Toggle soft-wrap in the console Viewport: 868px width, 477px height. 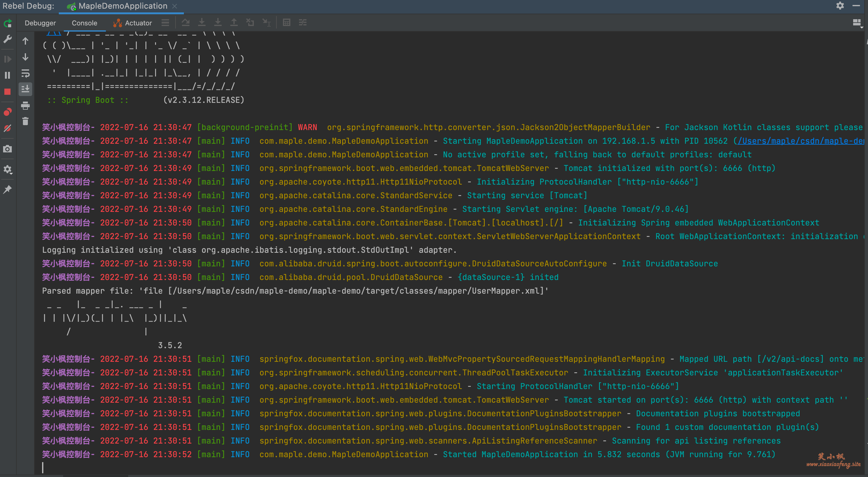point(25,74)
